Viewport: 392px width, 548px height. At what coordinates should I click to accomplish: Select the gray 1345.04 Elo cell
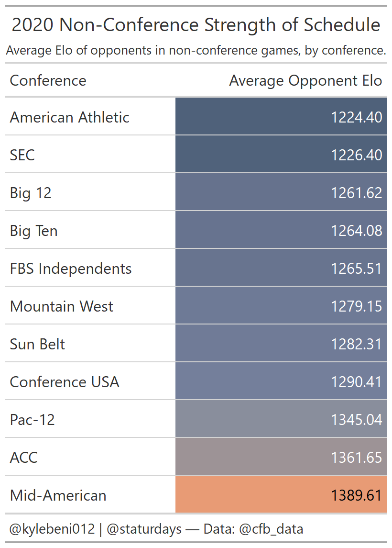[x=281, y=419]
